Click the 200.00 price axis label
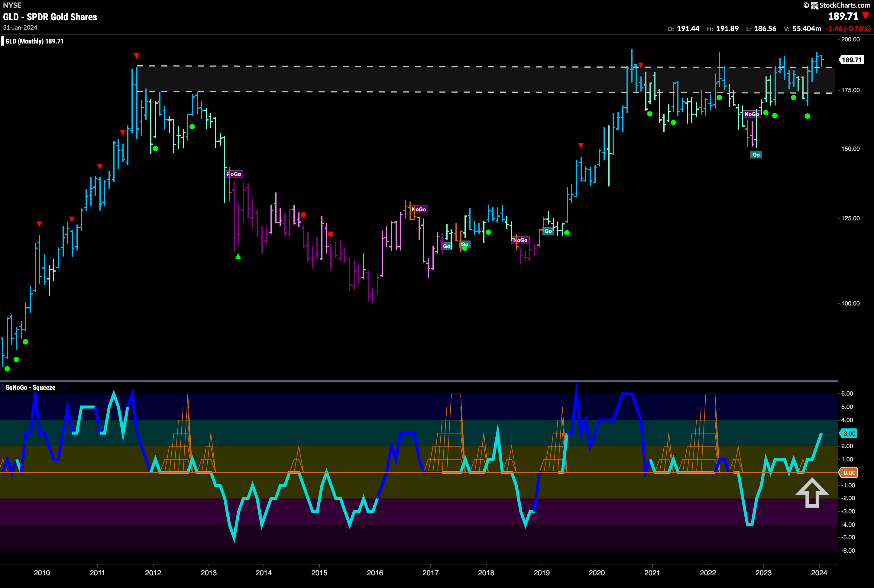Viewport: 874px width, 588px height. tap(850, 39)
